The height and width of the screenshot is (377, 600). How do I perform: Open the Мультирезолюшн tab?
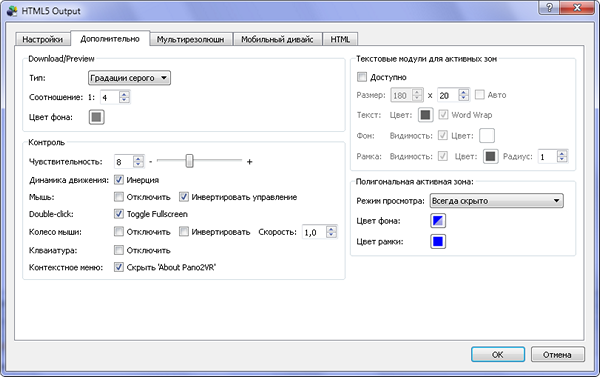point(191,39)
